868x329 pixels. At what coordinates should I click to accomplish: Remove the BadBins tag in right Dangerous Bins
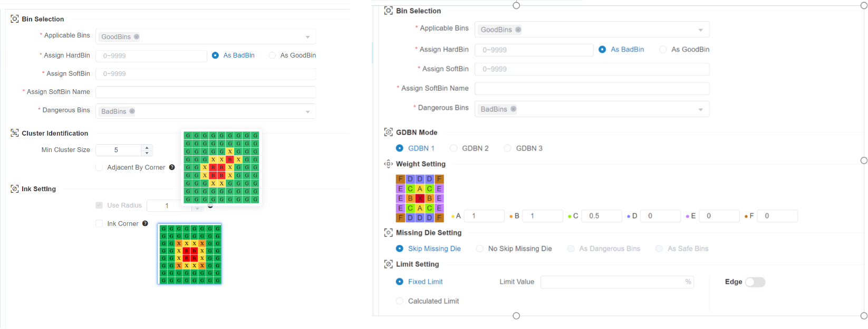click(x=513, y=109)
